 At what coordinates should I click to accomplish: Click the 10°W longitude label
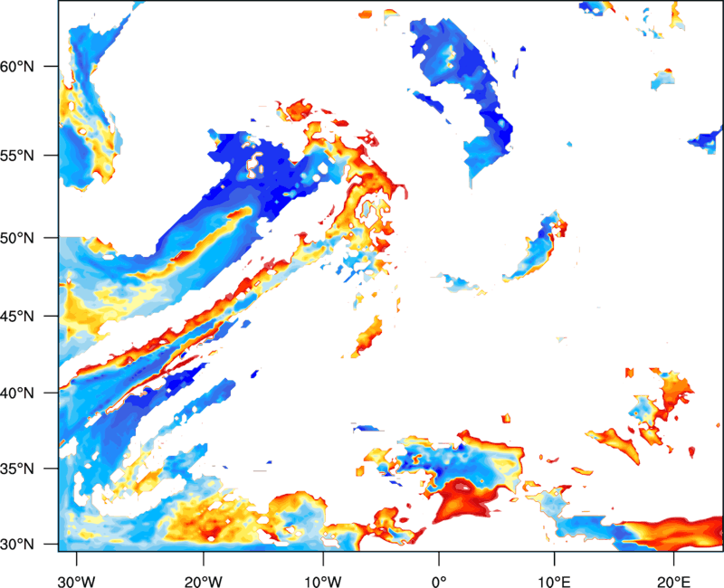[323, 582]
